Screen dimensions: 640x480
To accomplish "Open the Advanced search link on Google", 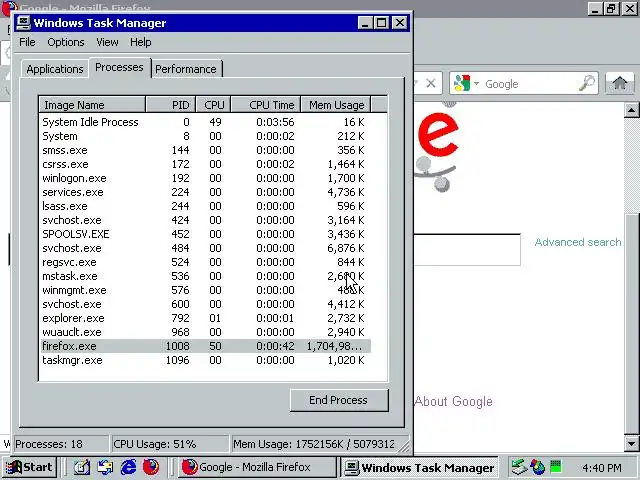I will [x=578, y=242].
